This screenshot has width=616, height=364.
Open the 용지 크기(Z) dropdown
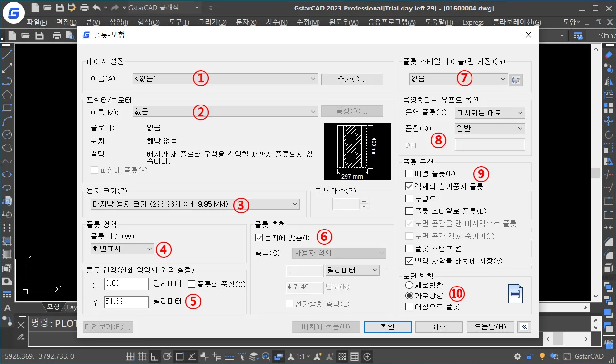coord(195,204)
